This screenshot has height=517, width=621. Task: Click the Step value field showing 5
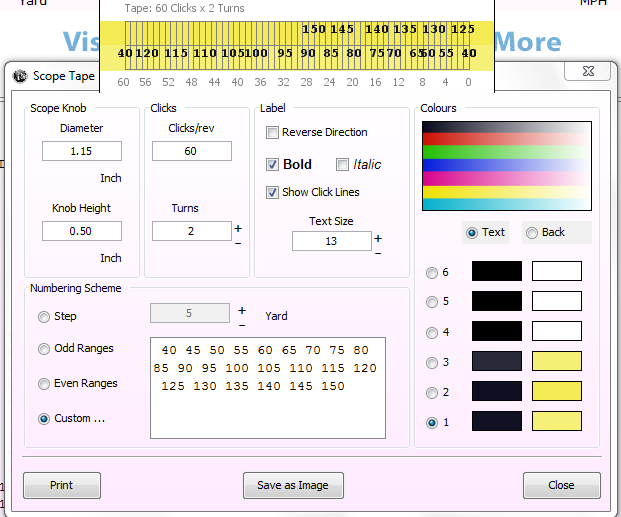pos(190,313)
